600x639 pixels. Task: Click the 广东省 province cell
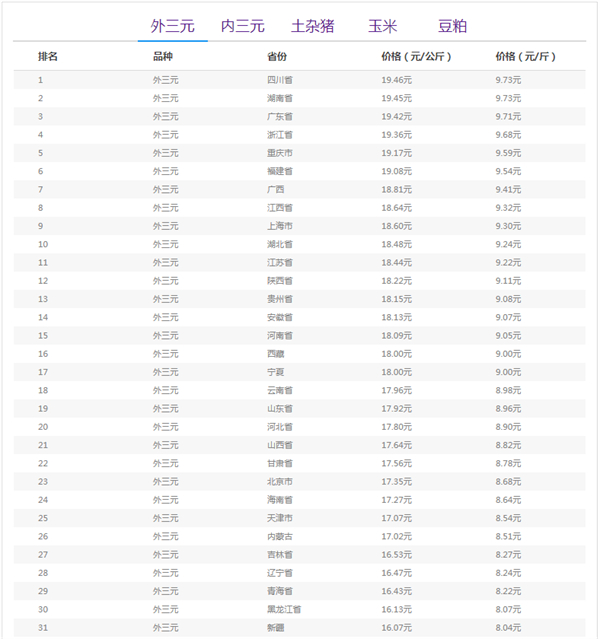point(280,116)
